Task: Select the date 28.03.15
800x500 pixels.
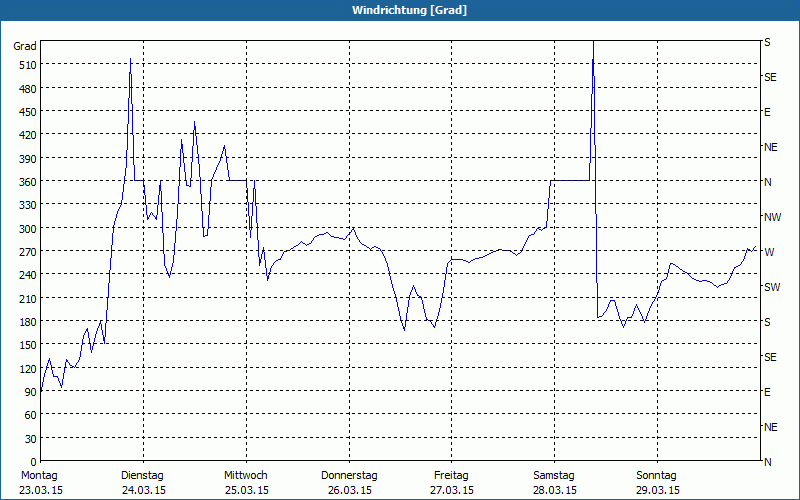Action: coord(555,491)
